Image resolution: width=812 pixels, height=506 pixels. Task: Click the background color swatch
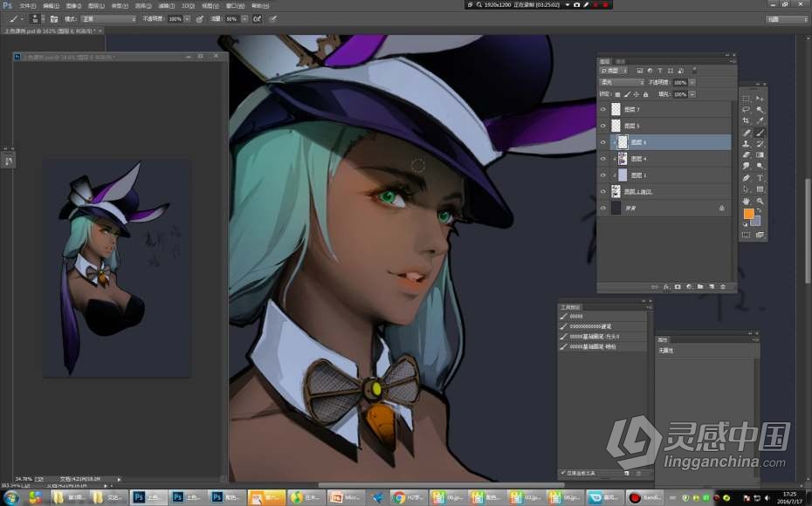click(x=755, y=222)
